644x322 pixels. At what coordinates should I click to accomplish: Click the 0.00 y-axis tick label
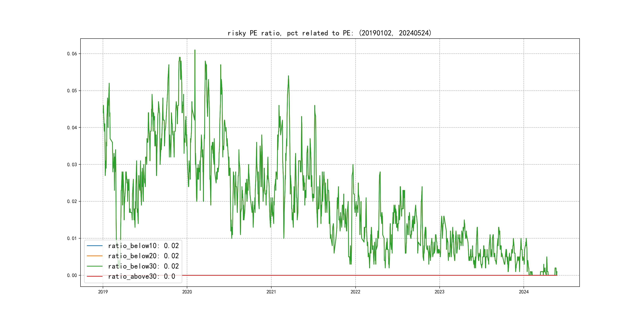tap(72, 275)
